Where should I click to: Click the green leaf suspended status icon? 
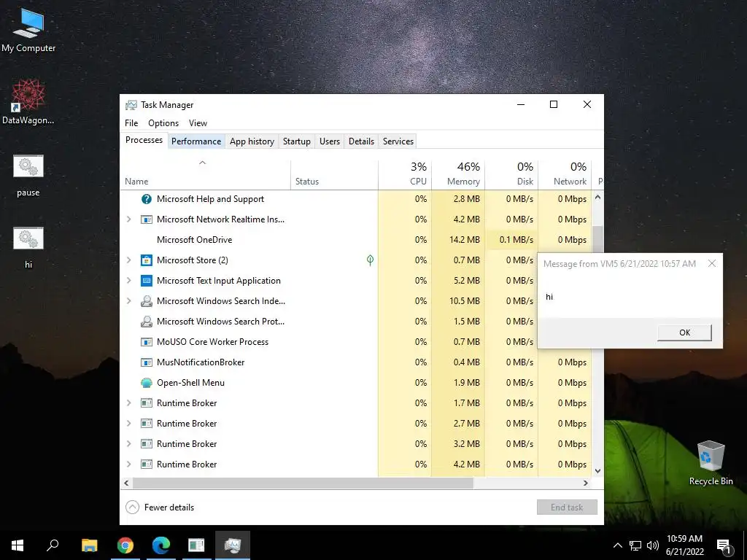pos(370,260)
